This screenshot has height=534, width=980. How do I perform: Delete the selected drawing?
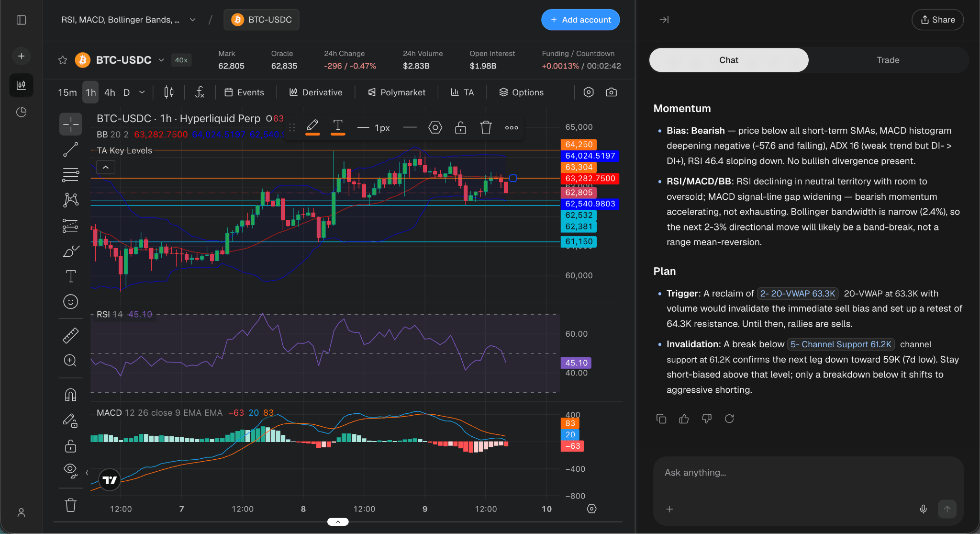click(x=486, y=127)
